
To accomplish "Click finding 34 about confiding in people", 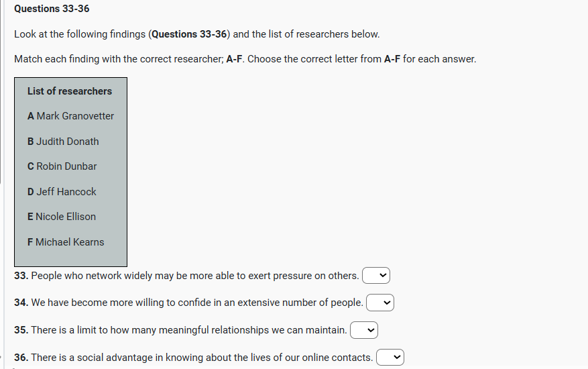I will [196, 303].
